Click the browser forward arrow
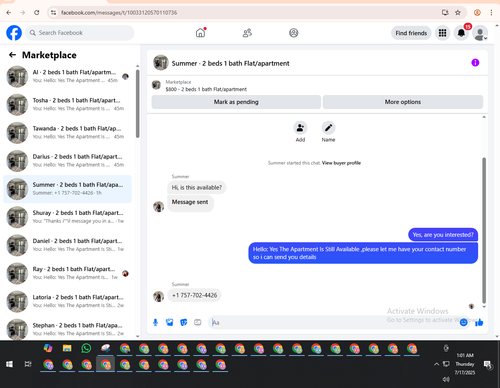 23,13
